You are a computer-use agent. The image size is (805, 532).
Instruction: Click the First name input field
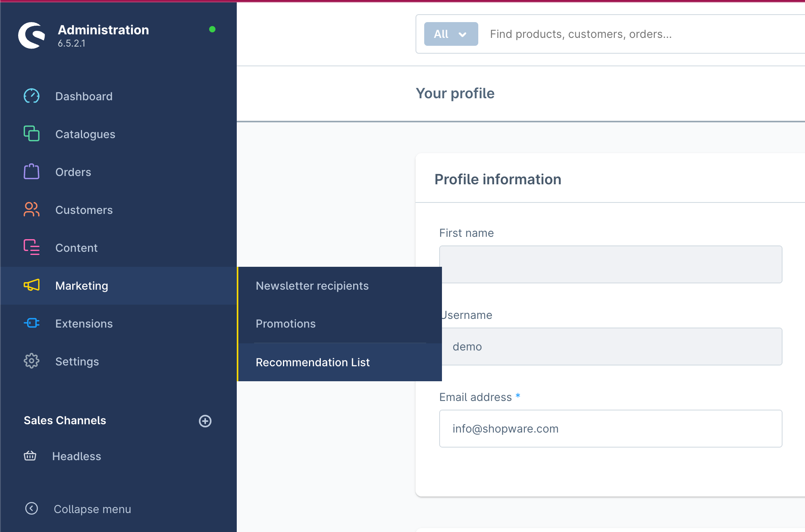click(x=610, y=264)
